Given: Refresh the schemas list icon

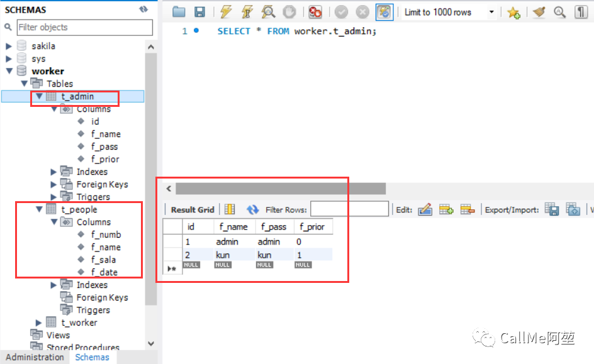Looking at the screenshot, I should 143,9.
